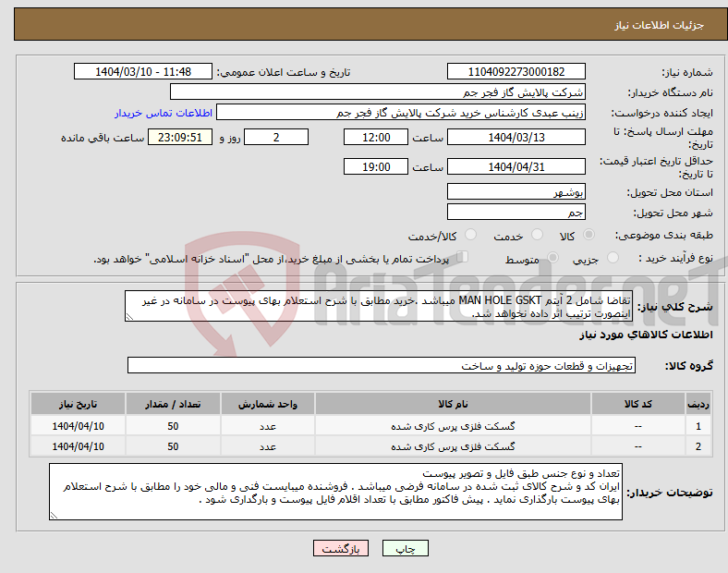Click row 1 unit cell عدد
The image size is (728, 573).
[268, 426]
